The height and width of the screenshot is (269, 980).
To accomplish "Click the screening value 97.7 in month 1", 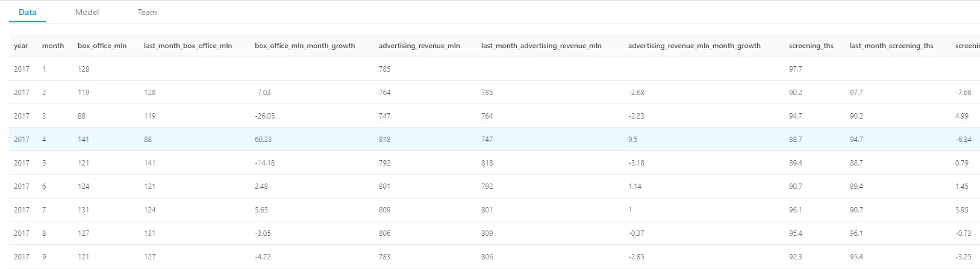I will [x=795, y=69].
